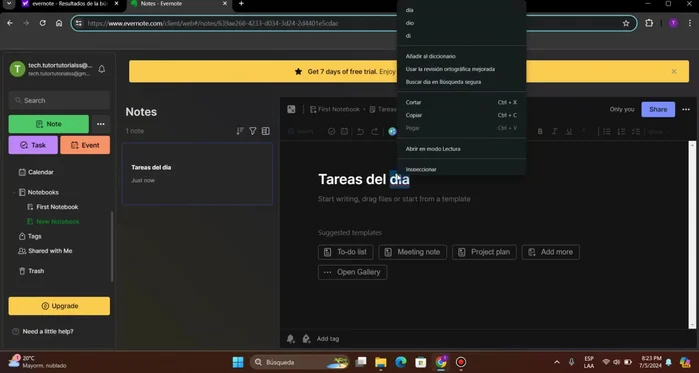Insert a numbered list

621,131
